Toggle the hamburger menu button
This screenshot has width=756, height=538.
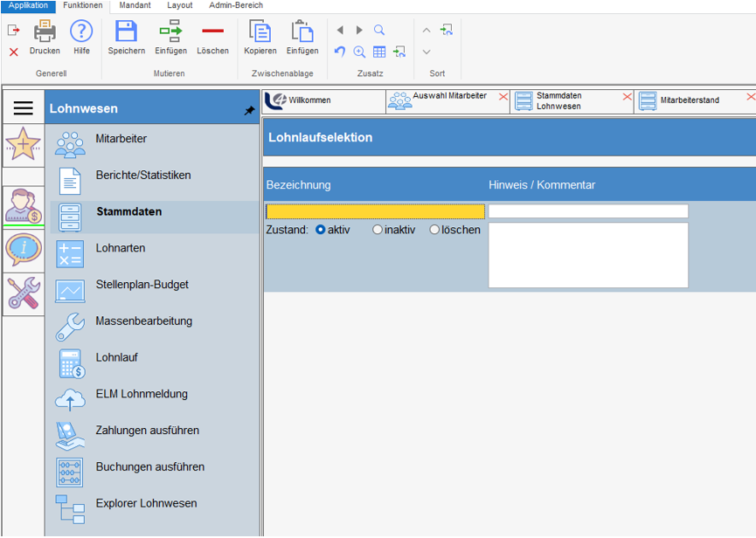point(23,108)
